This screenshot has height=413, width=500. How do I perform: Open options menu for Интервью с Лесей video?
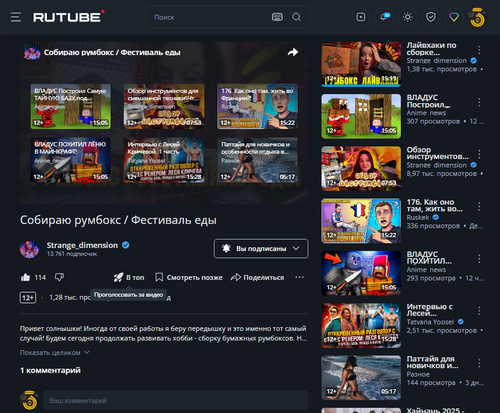[x=479, y=311]
